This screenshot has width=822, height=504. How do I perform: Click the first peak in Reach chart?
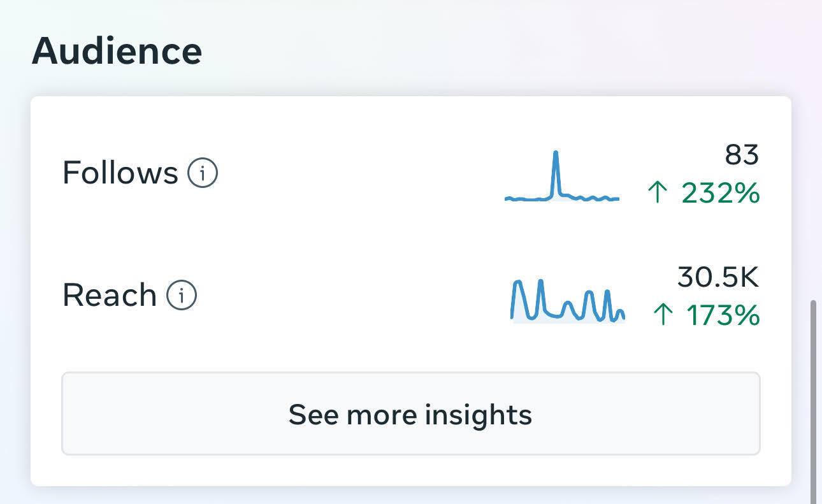518,284
